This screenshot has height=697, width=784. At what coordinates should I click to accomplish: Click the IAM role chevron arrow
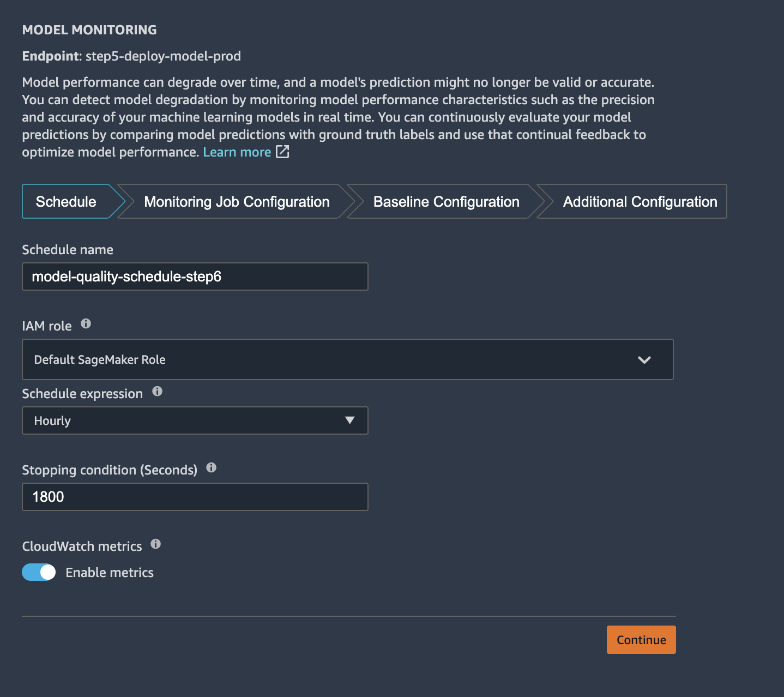pyautogui.click(x=644, y=360)
